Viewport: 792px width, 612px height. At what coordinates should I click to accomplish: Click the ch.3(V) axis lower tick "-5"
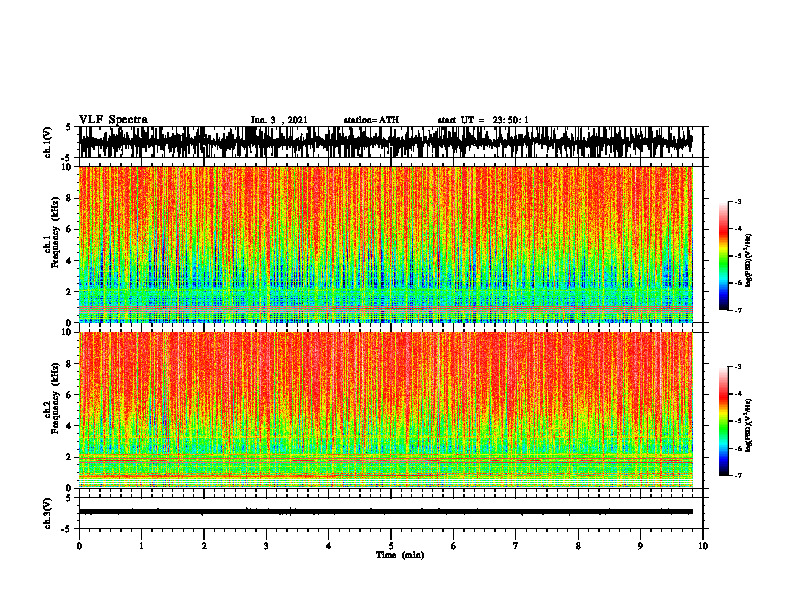[67, 529]
